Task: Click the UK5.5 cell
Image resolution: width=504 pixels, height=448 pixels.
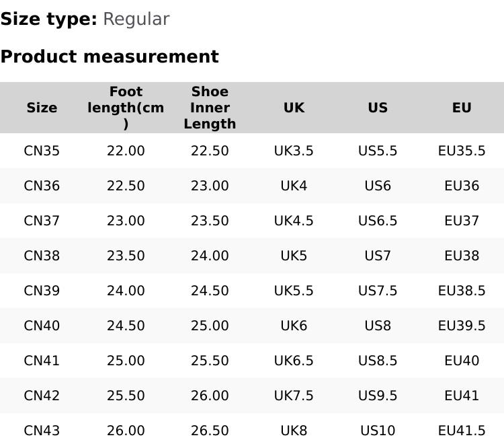Action: (x=294, y=291)
